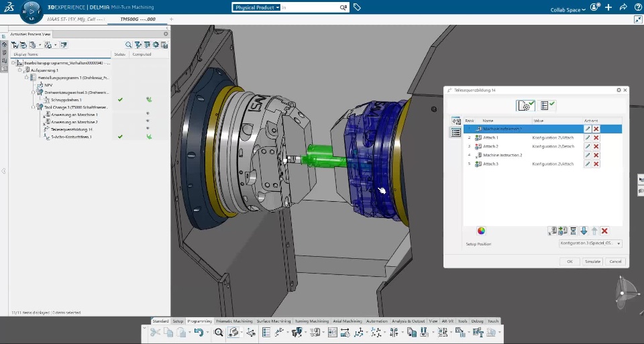Select the Machine Instruction.2 row
644x344 pixels.
[543, 155]
